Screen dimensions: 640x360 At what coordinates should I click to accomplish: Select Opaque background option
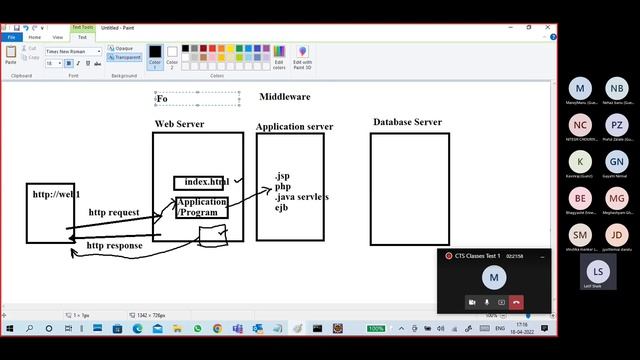(x=121, y=48)
